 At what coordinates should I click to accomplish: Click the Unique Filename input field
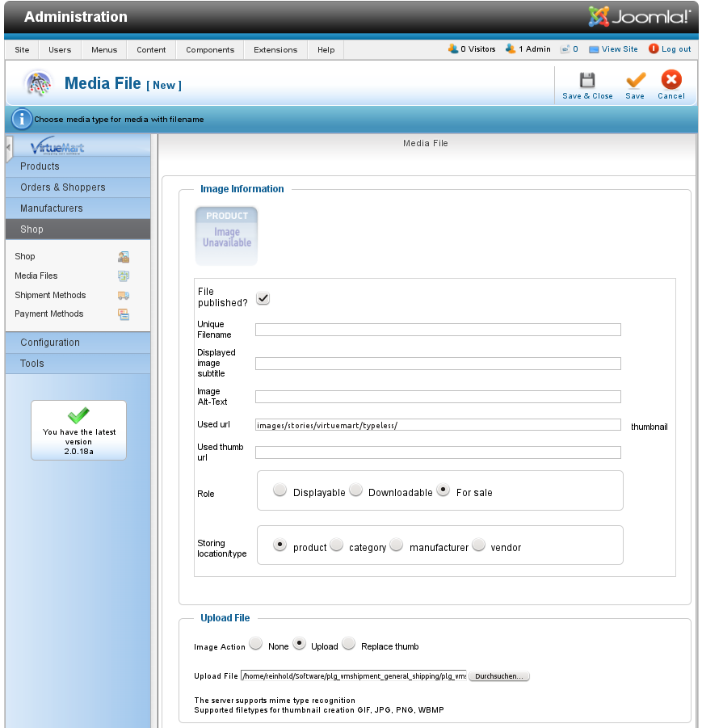point(438,330)
